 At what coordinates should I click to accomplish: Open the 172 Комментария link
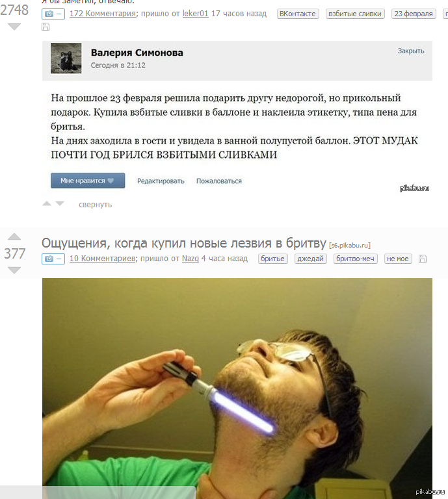[103, 14]
